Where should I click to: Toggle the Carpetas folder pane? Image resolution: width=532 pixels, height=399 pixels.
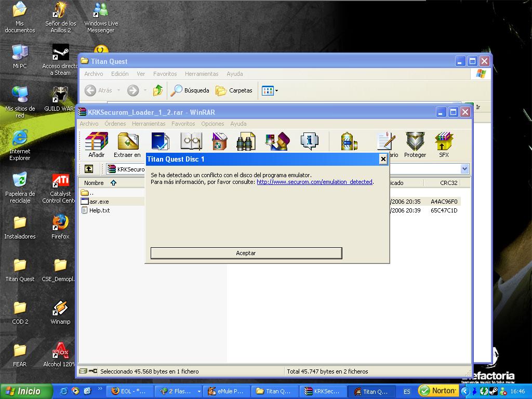[x=234, y=90]
